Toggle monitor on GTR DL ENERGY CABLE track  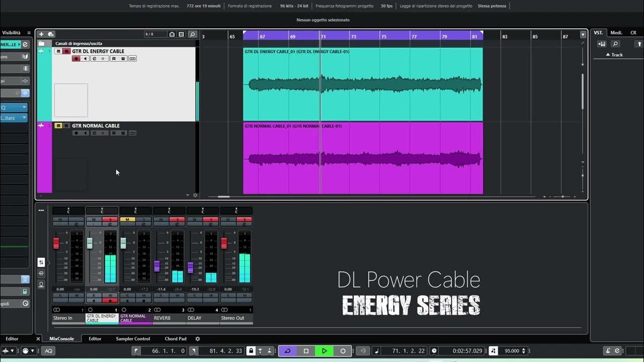(x=85, y=59)
